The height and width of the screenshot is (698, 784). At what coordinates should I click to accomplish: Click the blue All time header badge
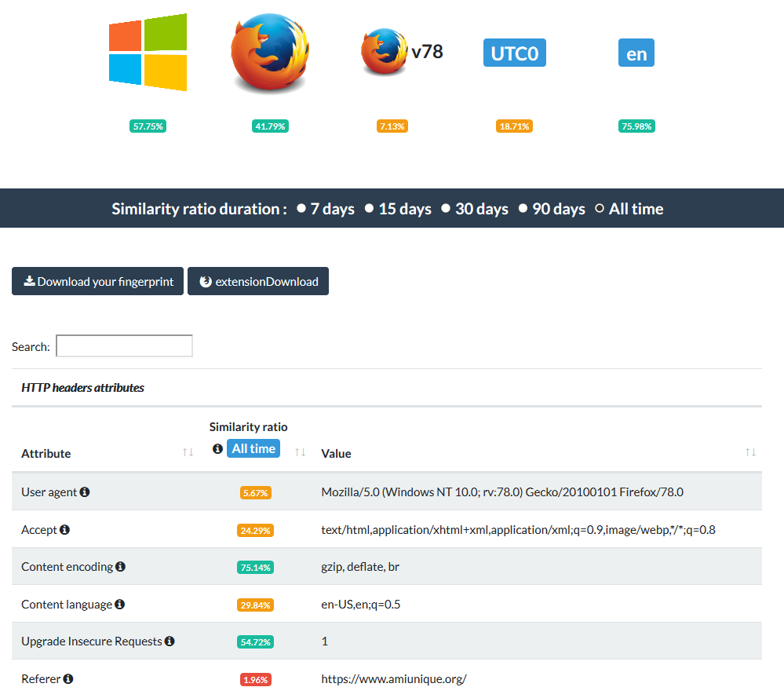[253, 448]
